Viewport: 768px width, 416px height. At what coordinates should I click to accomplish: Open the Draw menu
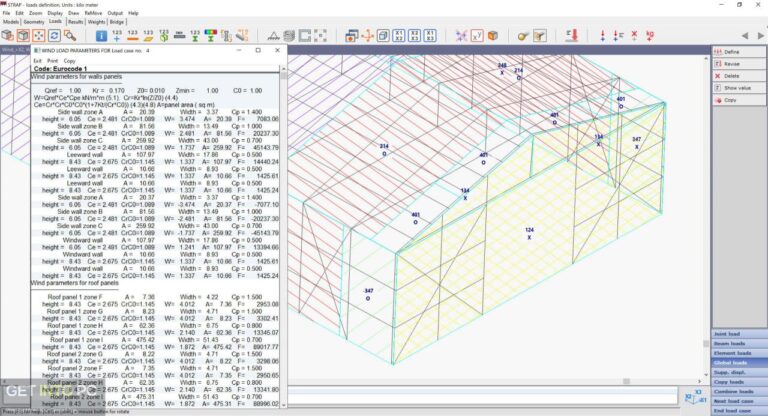[73, 13]
